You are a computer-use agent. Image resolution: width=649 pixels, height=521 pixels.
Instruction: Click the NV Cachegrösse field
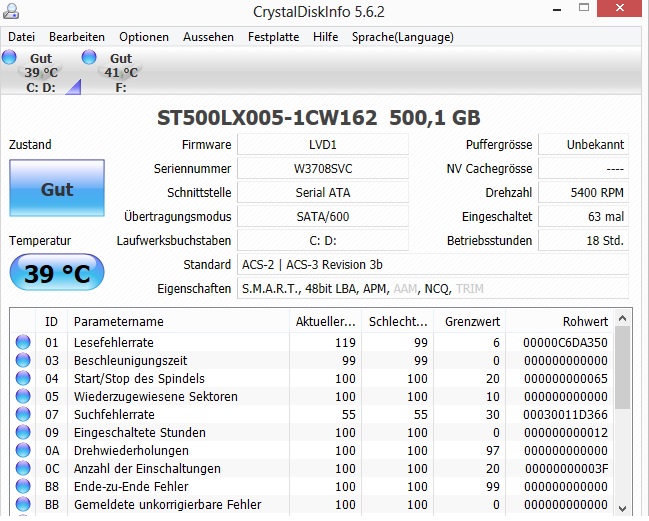(583, 168)
